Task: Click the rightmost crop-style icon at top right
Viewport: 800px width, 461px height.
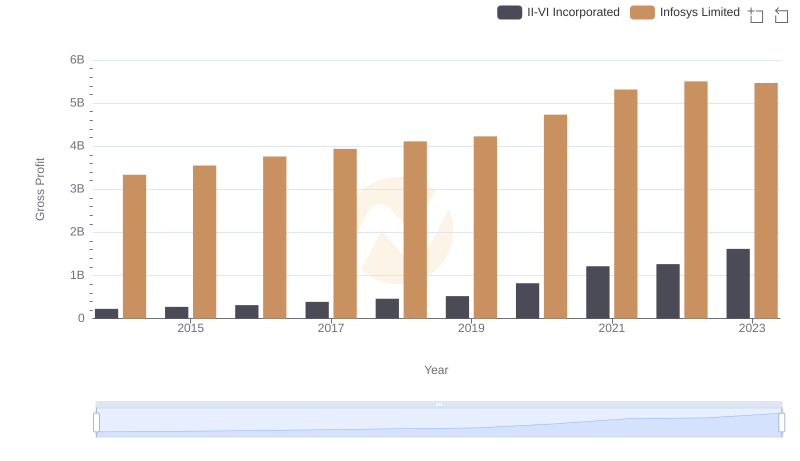Action: 781,14
